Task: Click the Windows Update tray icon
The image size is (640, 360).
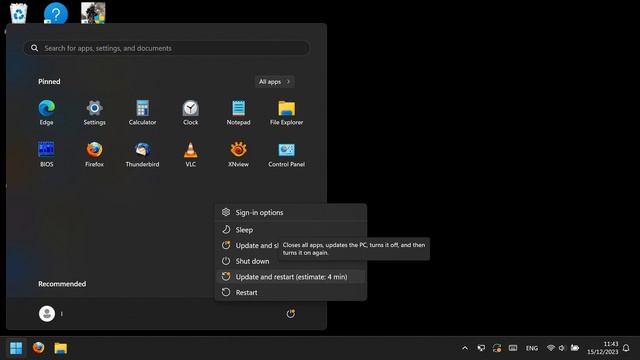Action: click(497, 348)
